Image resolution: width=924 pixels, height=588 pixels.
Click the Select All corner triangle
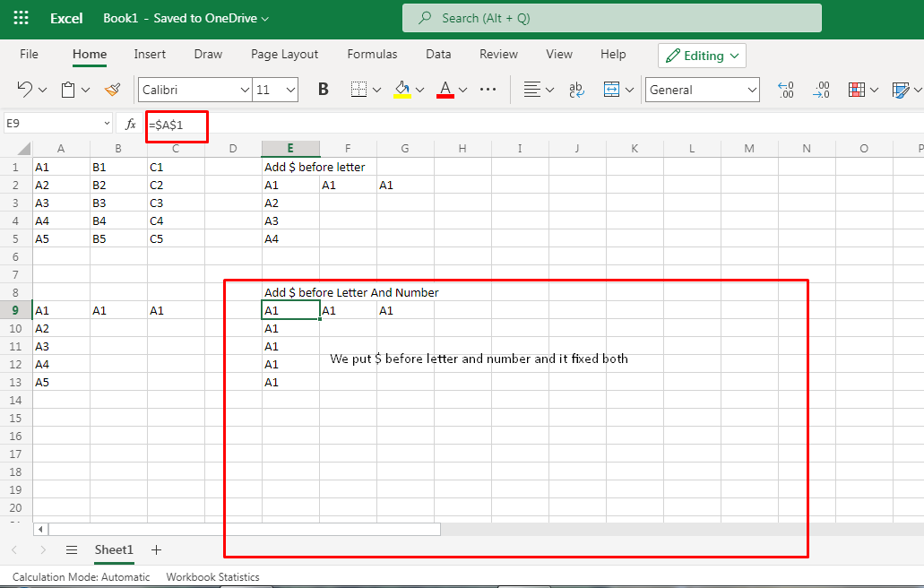tap(23, 149)
